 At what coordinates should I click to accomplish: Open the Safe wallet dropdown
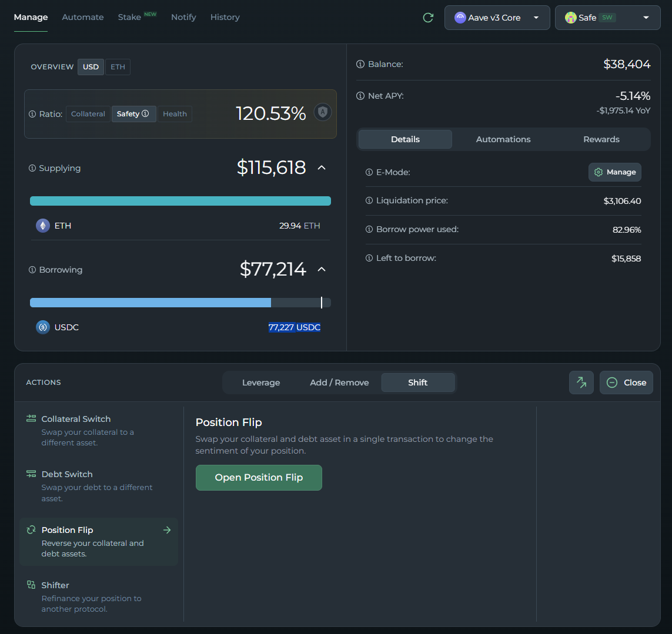click(x=607, y=18)
